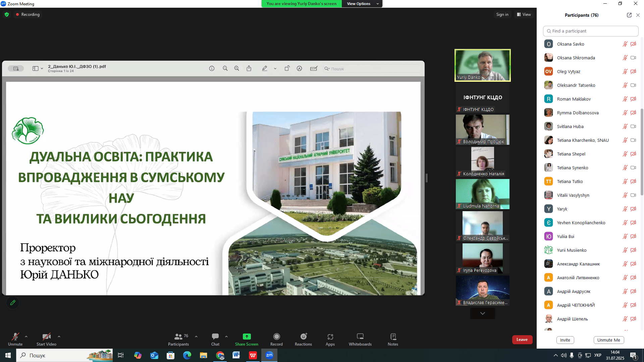Select Svitlana Huba in participants list

click(x=590, y=126)
